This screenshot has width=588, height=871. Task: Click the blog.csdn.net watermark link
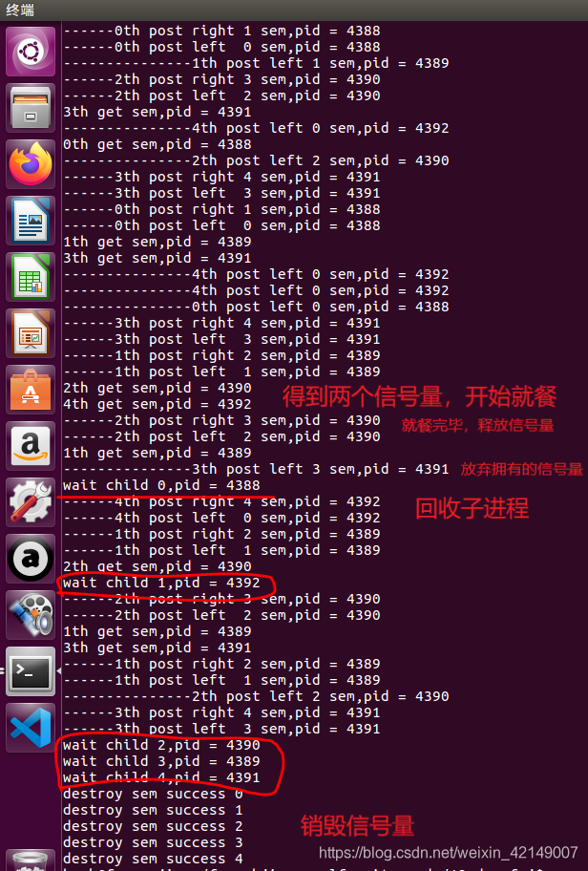pyautogui.click(x=448, y=853)
